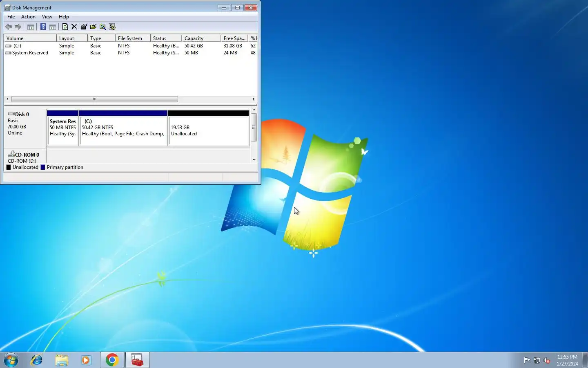Image resolution: width=588 pixels, height=368 pixels.
Task: Click the drive icon beside System Reserved
Action: point(8,53)
